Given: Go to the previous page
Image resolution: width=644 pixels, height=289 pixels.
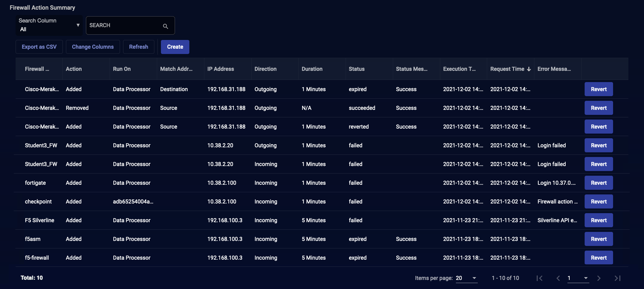Looking at the screenshot, I should click(558, 278).
